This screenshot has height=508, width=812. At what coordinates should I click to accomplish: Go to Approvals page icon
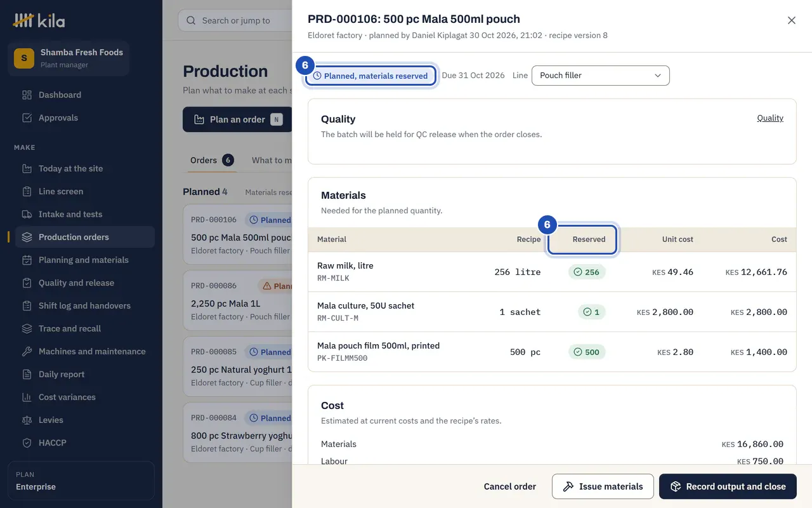27,117
